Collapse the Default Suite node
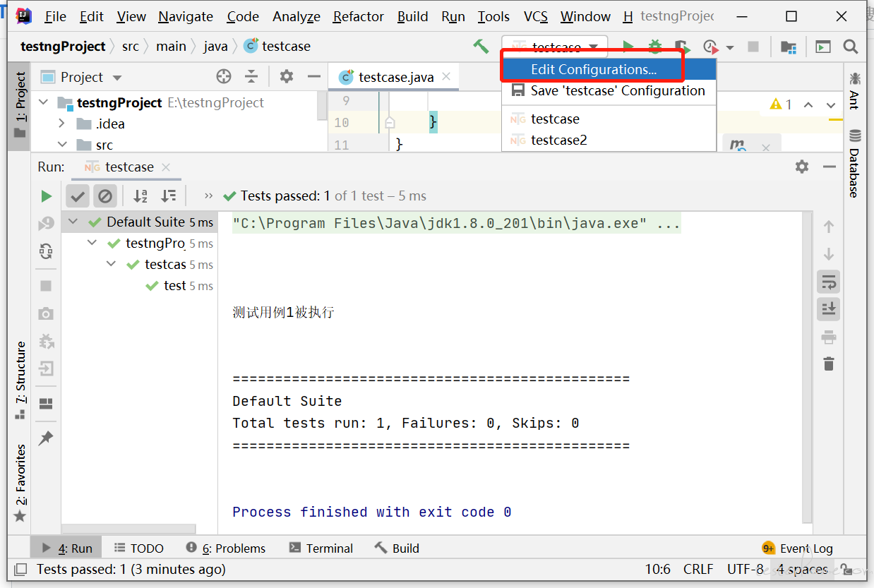 (73, 222)
